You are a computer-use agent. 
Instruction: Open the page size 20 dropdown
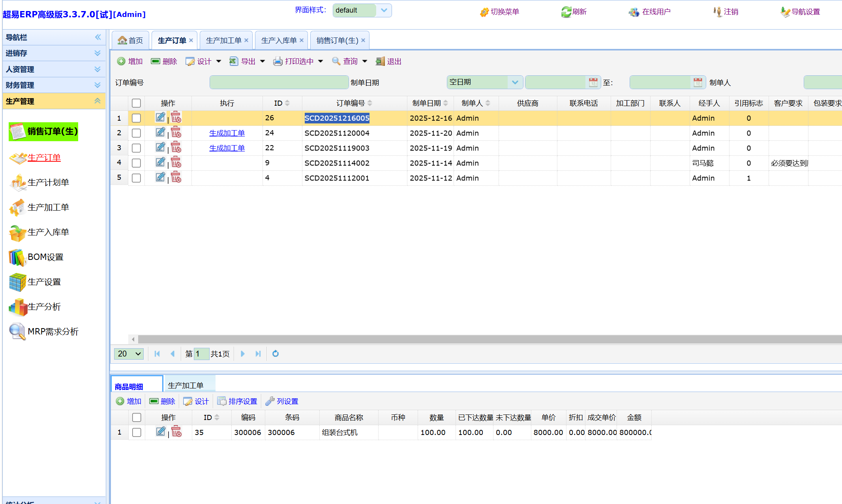[x=129, y=354]
